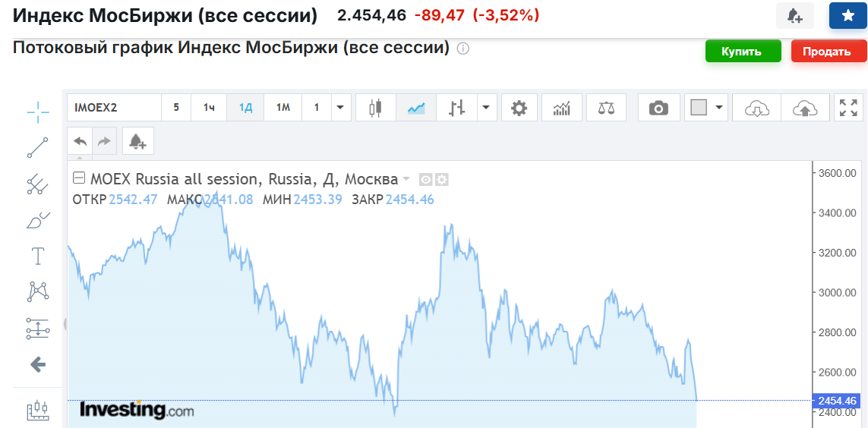Click the IMOEX2 symbol input field

click(x=114, y=107)
